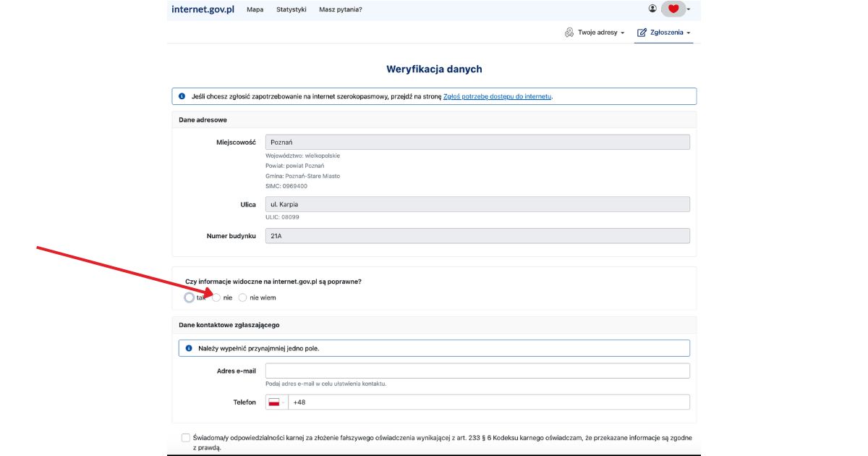Open the 'Masz pytania?' menu item
The image size is (868, 456).
[340, 9]
